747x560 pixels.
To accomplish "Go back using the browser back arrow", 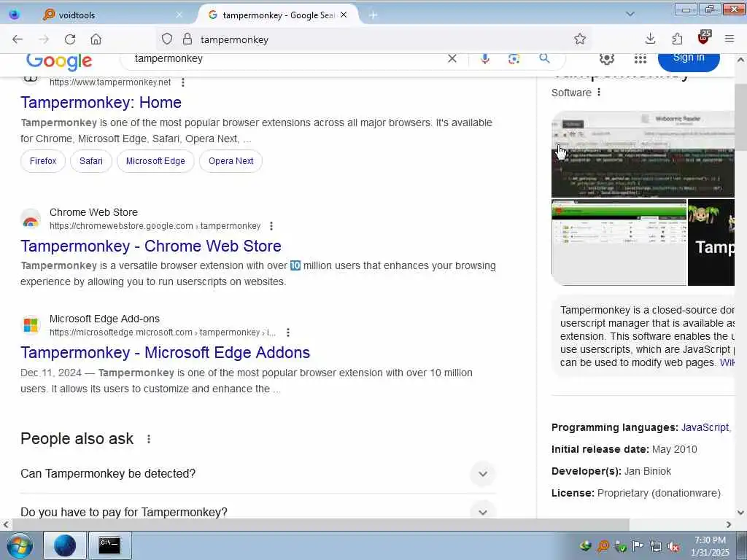I will coord(18,39).
